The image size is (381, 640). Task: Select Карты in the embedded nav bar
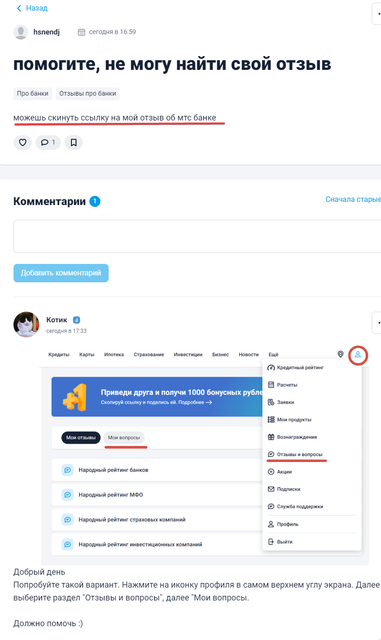[87, 355]
